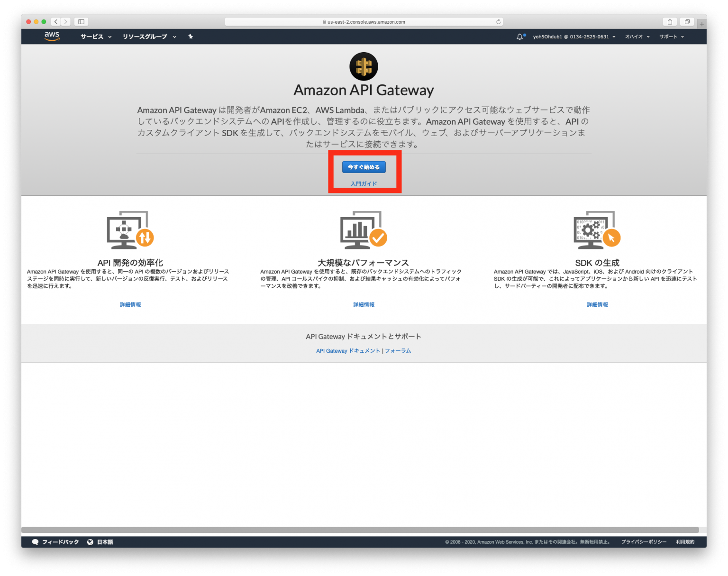Open the 入門ガイド link
Image resolution: width=728 pixels, height=576 pixels.
(x=364, y=183)
